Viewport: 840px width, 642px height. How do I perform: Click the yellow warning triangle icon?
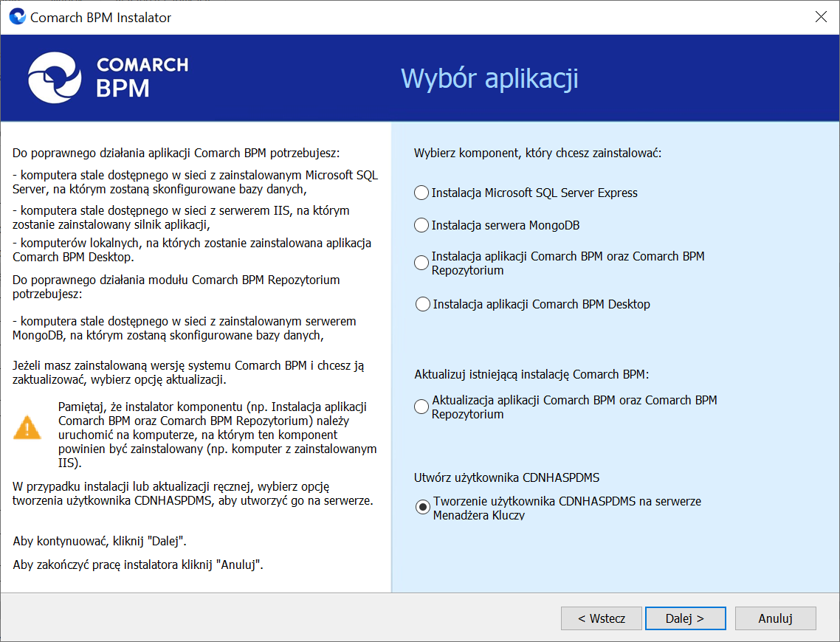pos(27,427)
